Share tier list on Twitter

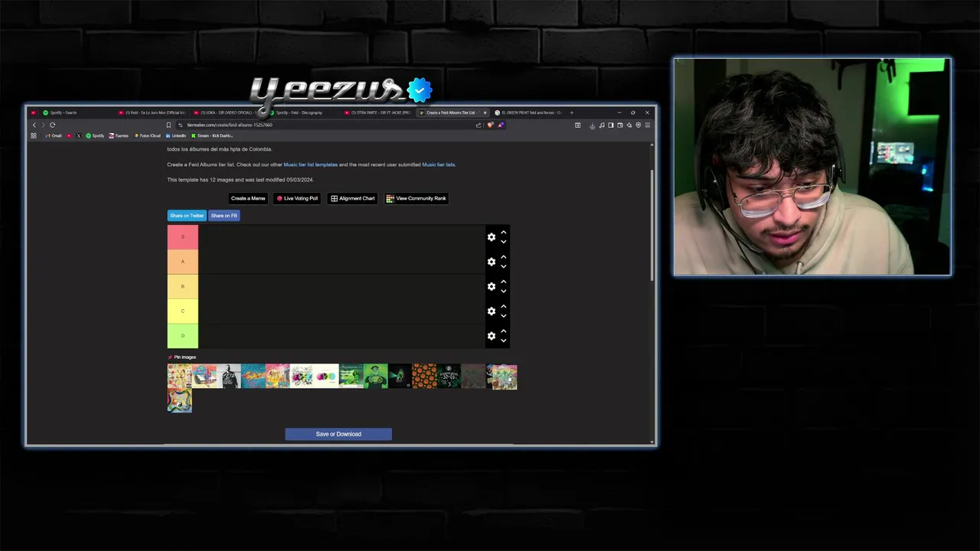(187, 216)
